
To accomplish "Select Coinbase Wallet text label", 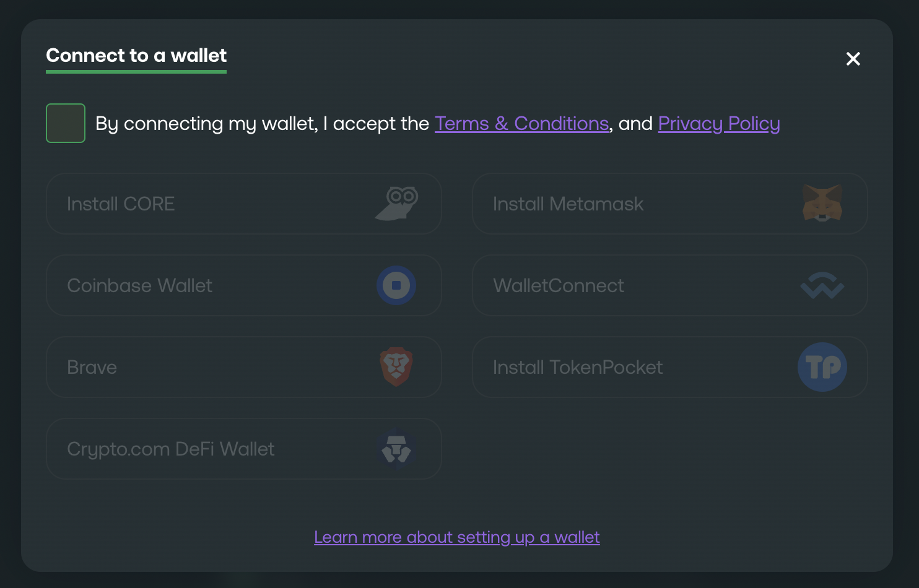I will tap(139, 286).
